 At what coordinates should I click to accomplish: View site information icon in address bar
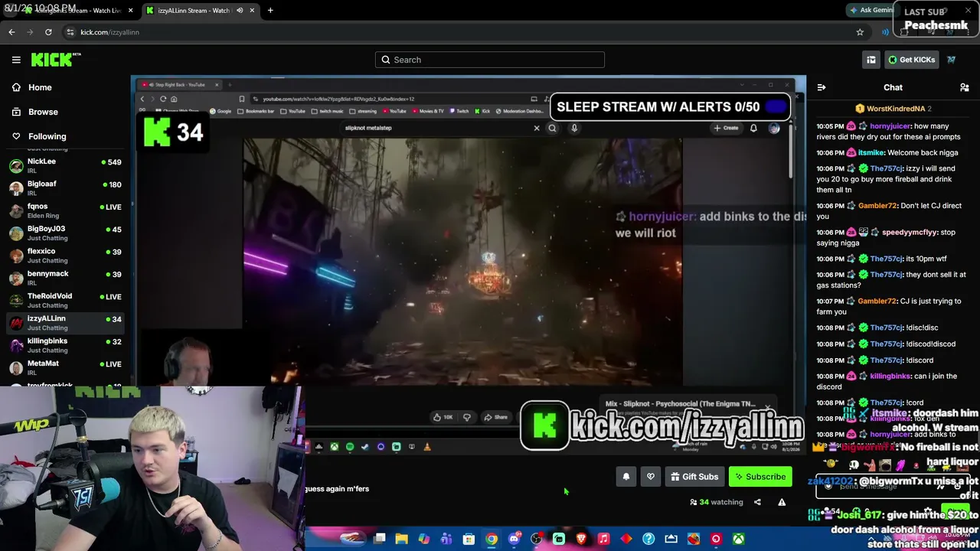70,32
